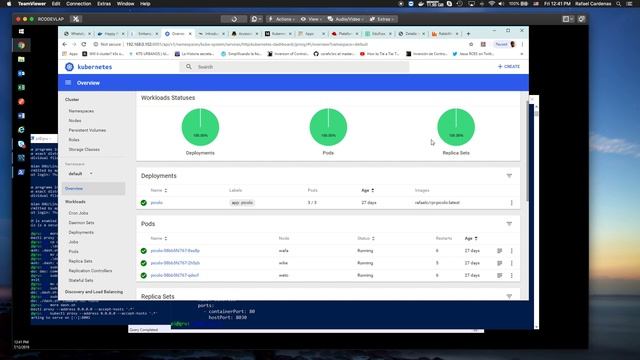
Task: Open filter for Replica Sets card
Action: click(509, 296)
